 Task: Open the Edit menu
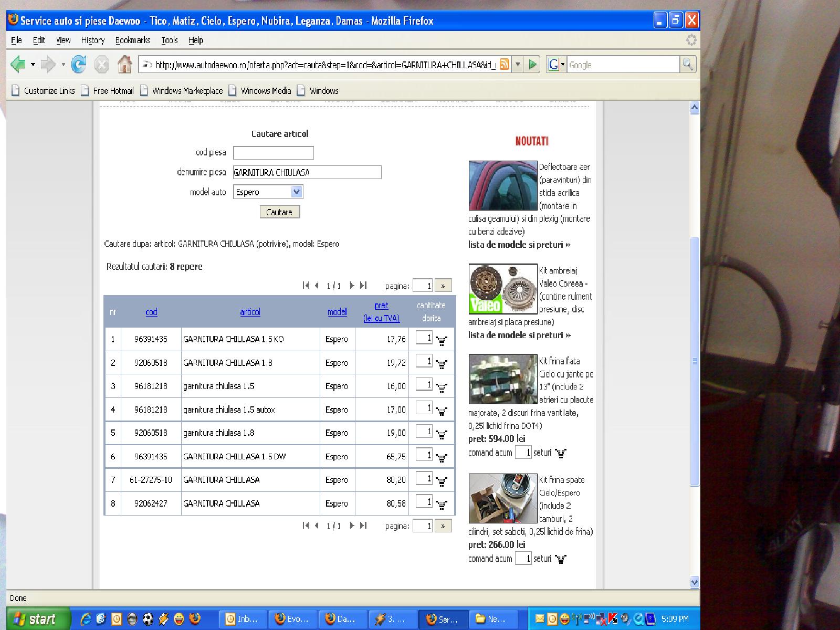point(39,40)
